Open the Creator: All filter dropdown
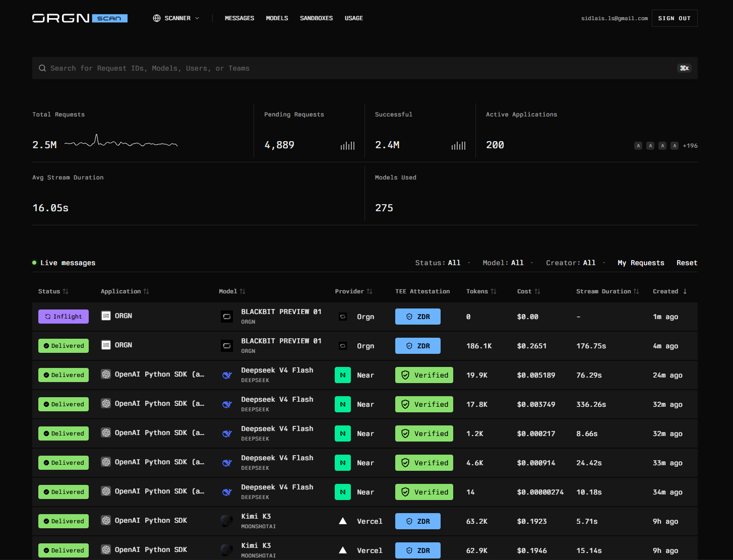Viewport: 733px width, 560px height. [x=576, y=263]
